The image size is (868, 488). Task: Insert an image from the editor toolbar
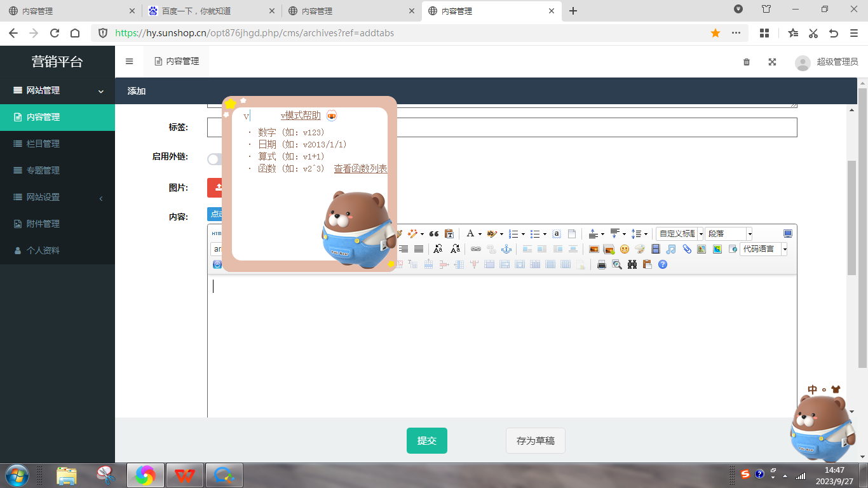(595, 248)
